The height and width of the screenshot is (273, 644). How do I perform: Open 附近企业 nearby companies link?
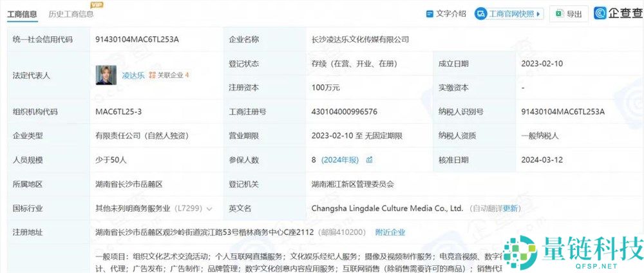390,232
